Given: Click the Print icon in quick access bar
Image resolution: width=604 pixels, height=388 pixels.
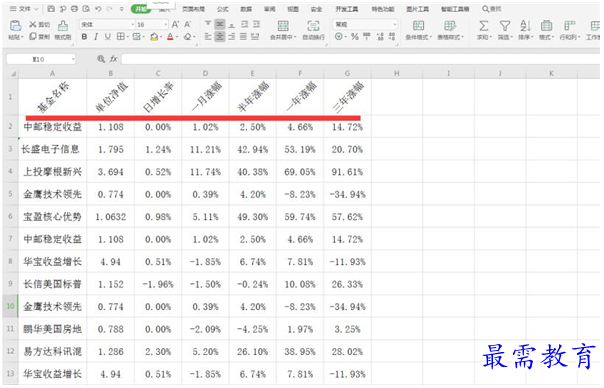Looking at the screenshot, I should coord(74,8).
